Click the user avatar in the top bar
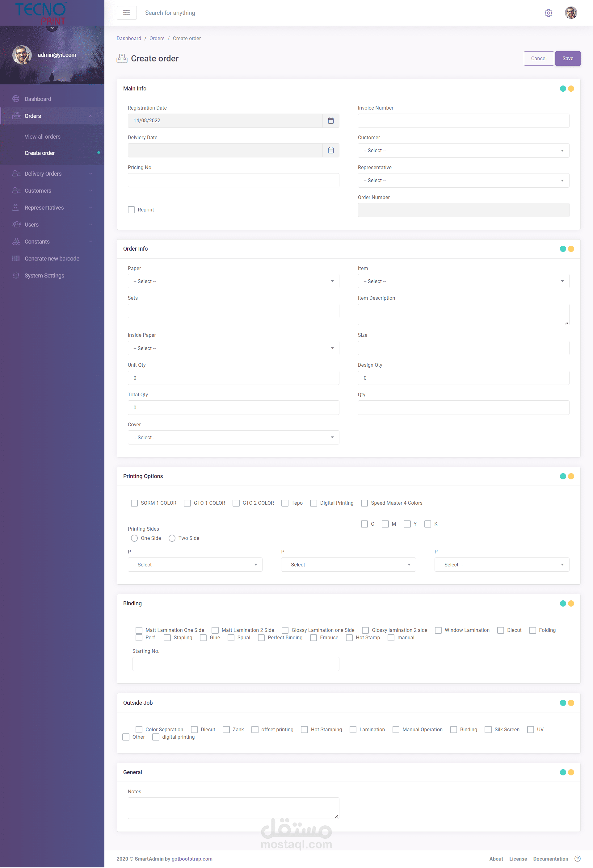Screen dimensions: 593x868 [570, 13]
